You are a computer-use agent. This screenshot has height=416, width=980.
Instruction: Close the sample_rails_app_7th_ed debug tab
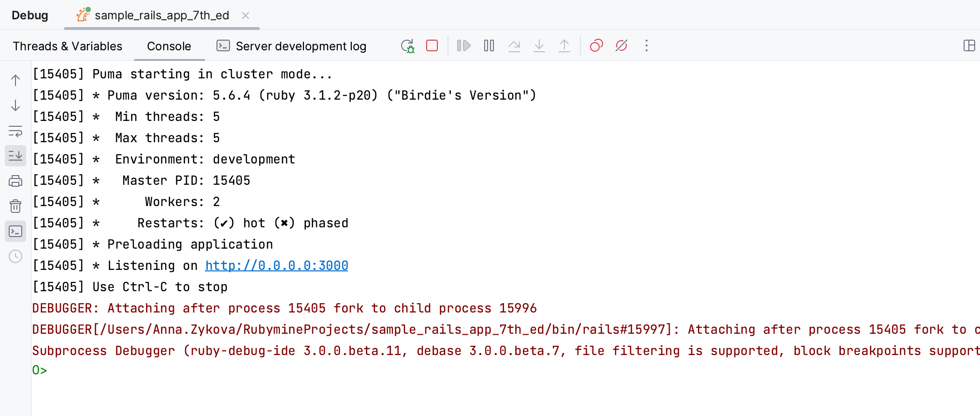tap(245, 15)
